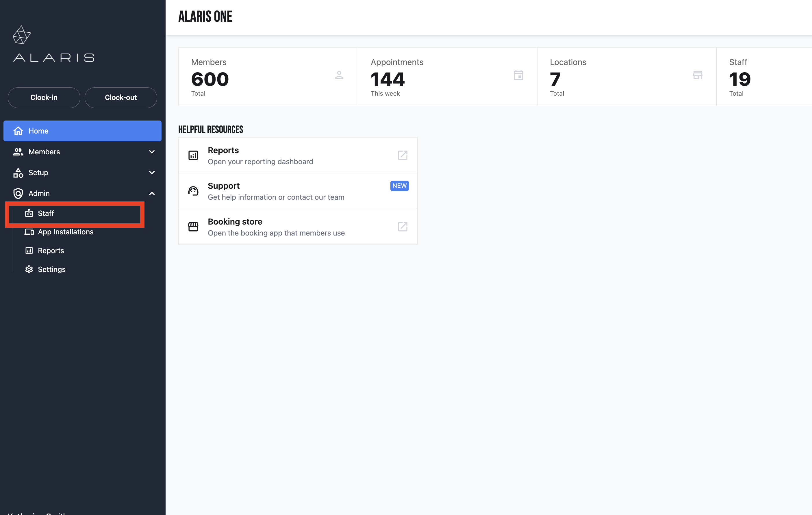Open external link icon for Reports resource
This screenshot has width=812, height=515.
tap(402, 155)
